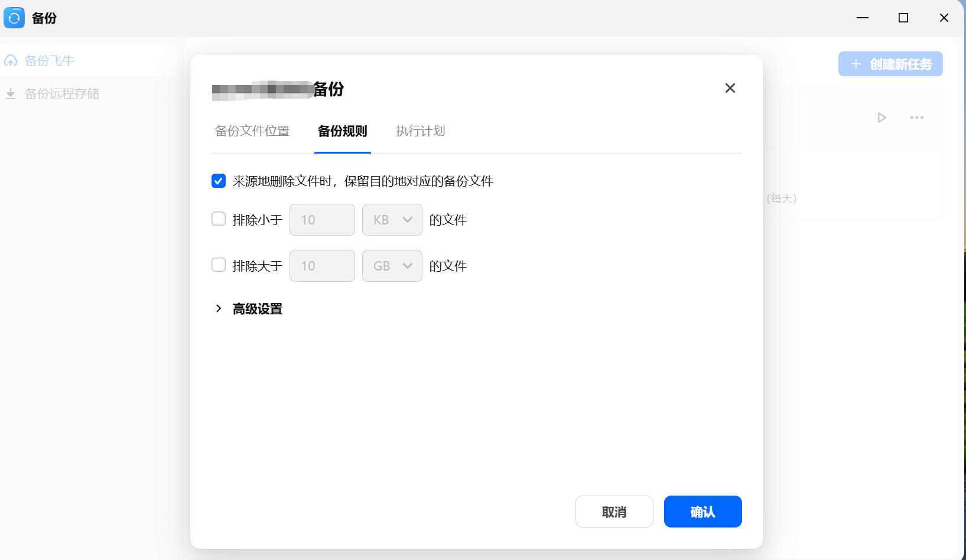Run the backup task using the play icon
This screenshot has width=966, height=560.
pos(882,118)
